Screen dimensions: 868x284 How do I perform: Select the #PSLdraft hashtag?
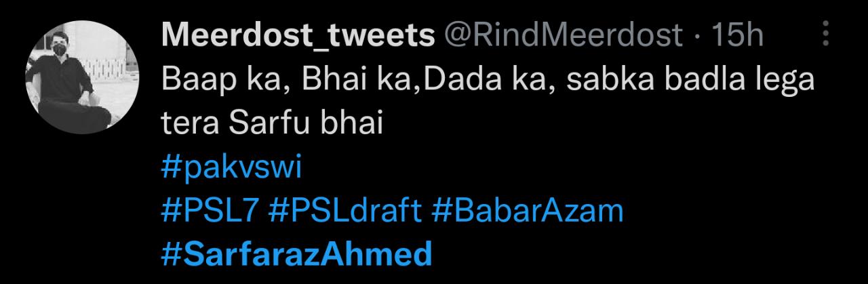pyautogui.click(x=345, y=212)
